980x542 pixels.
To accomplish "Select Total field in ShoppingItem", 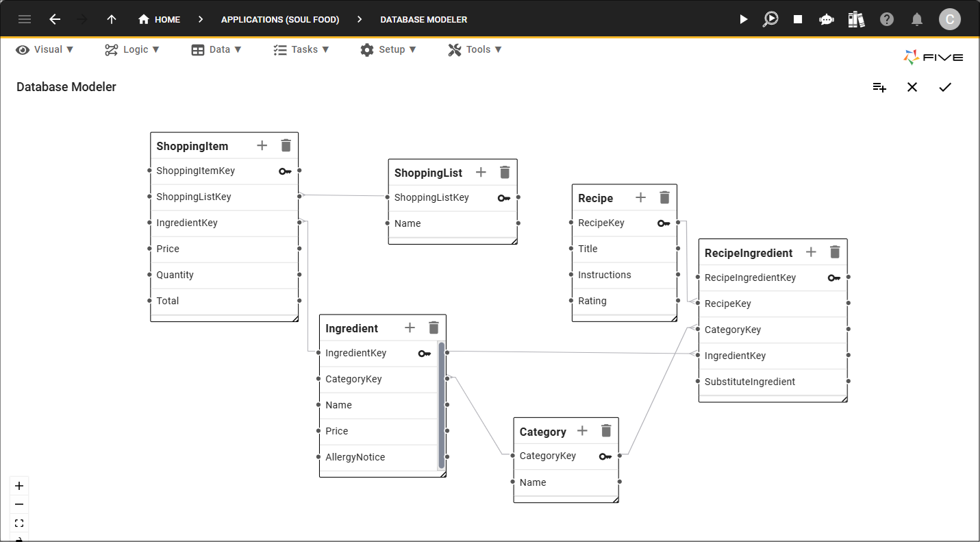I will (225, 301).
